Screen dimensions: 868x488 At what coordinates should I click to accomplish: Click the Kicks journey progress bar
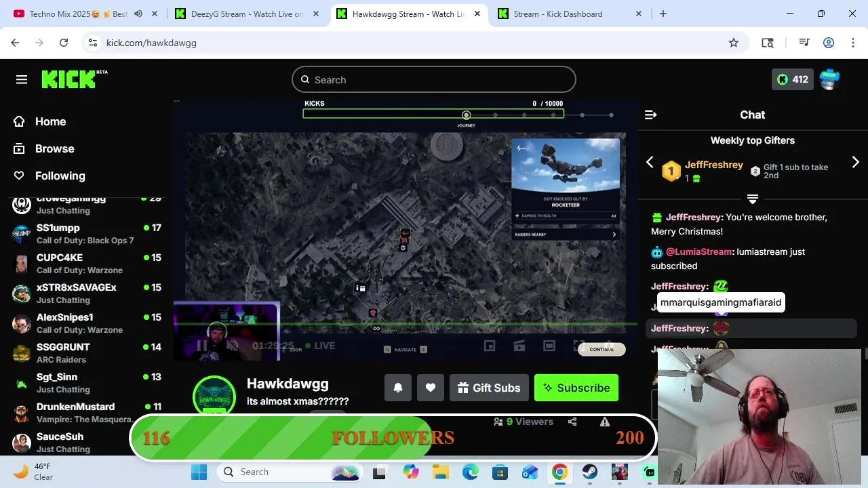pos(433,115)
